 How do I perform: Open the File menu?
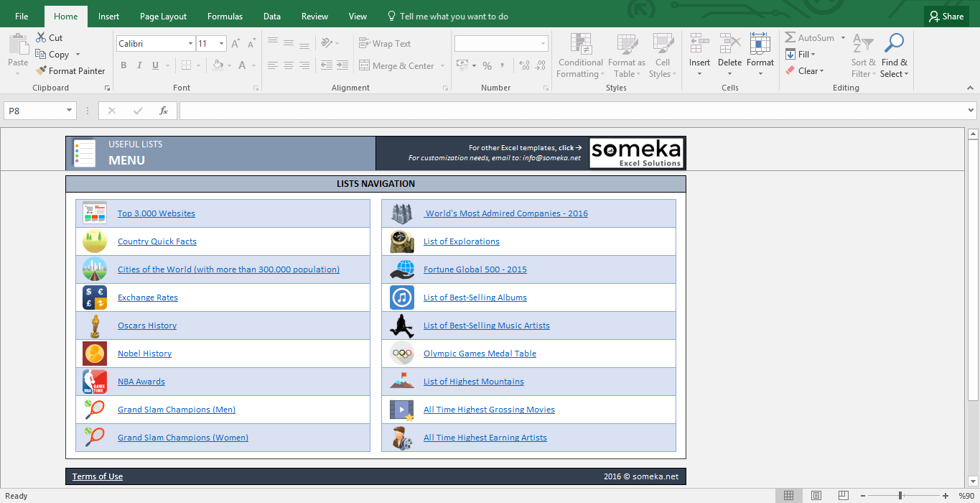[x=22, y=16]
